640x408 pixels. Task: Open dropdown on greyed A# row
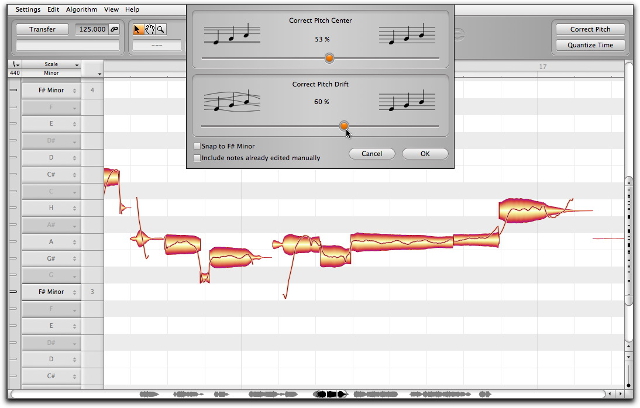(74, 226)
